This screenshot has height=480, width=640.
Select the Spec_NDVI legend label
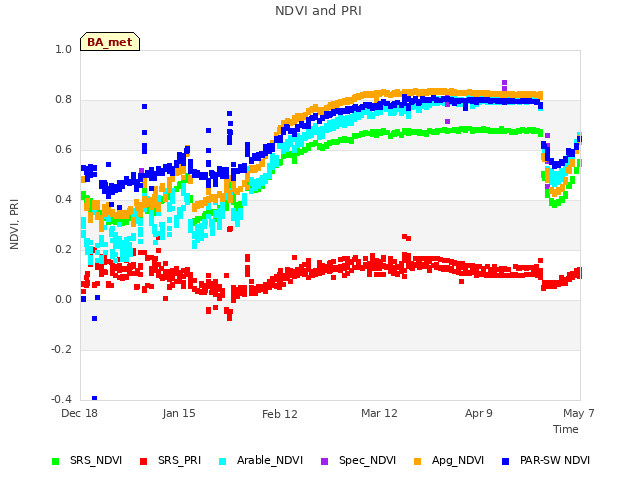click(x=367, y=460)
